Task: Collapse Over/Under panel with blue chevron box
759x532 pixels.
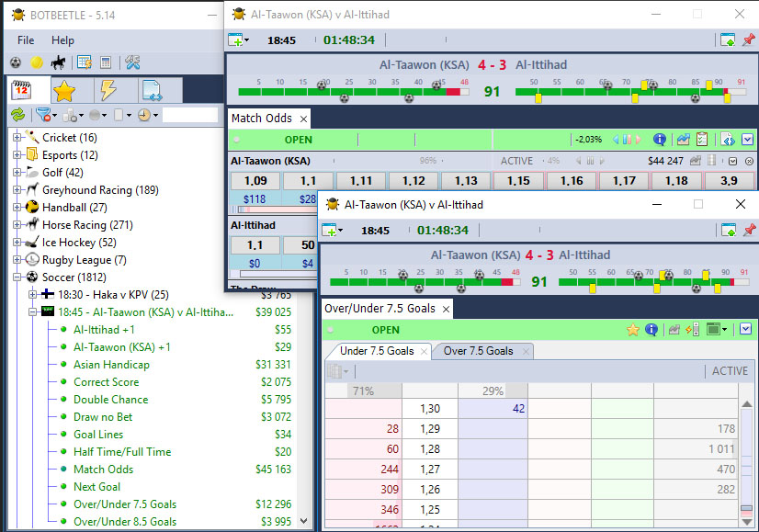Action: [x=745, y=330]
